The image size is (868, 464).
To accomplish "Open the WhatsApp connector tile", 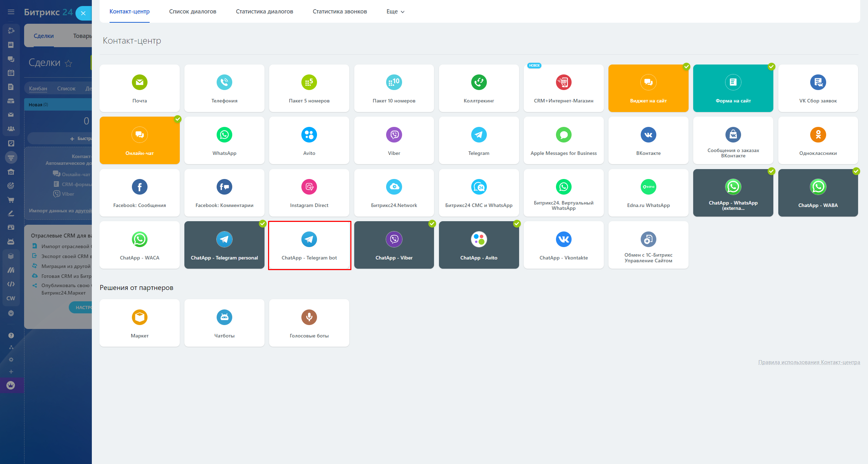I will coord(224,140).
